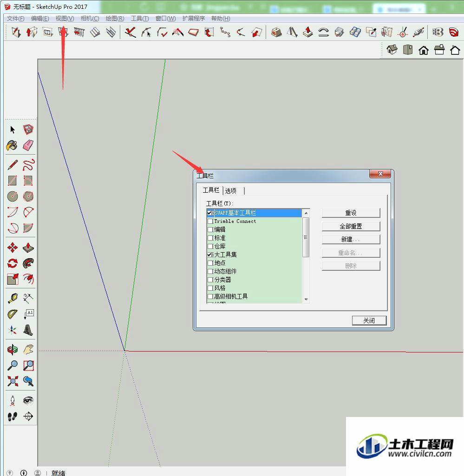The image size is (464, 476).
Task: Activate the Zoom Window tool
Action: [28, 365]
